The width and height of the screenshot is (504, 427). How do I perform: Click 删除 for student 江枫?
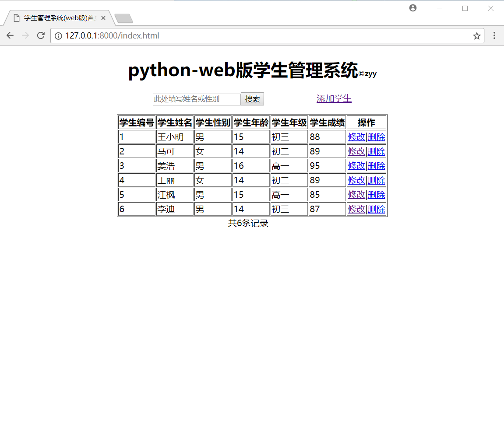[x=377, y=194]
